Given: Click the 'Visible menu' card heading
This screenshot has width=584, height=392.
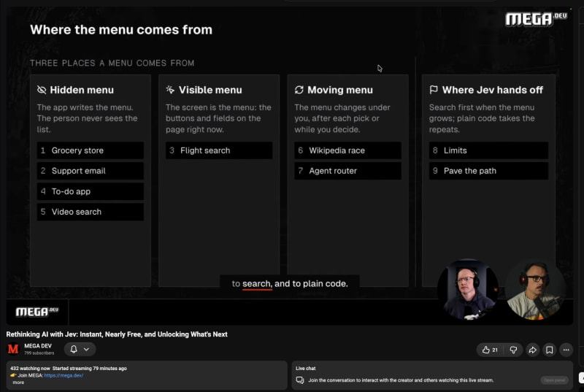Looking at the screenshot, I should tap(210, 90).
